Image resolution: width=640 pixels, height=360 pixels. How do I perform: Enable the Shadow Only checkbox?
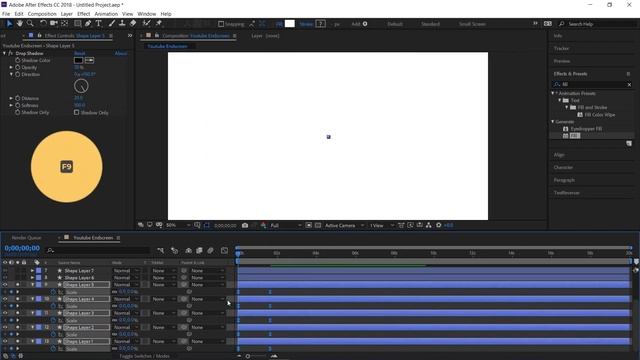tap(76, 112)
